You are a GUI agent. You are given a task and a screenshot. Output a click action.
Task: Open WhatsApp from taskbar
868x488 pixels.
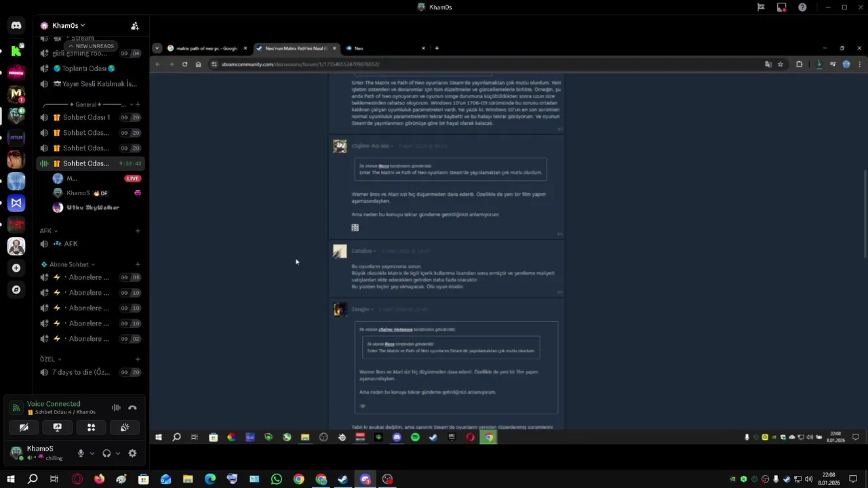(x=276, y=479)
